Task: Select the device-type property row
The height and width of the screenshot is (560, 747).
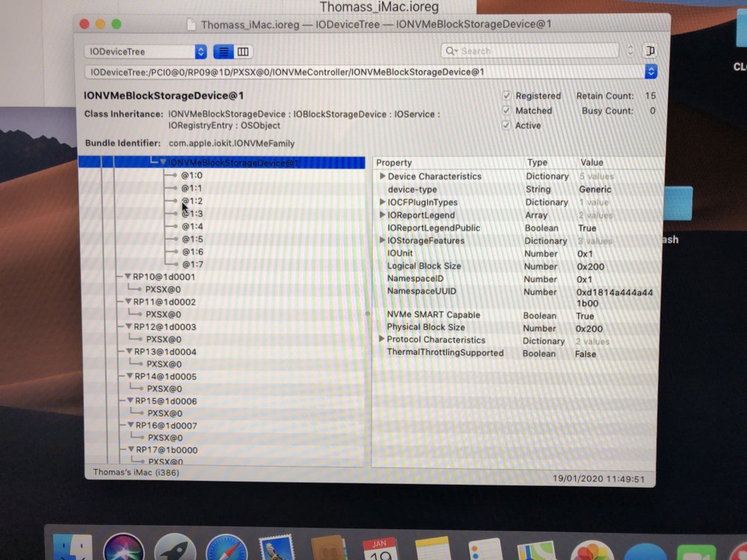Action: point(518,189)
